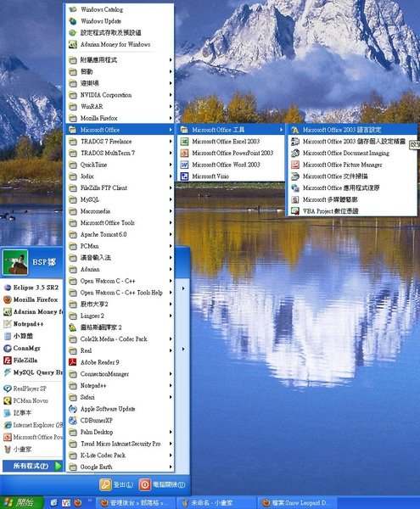Open Windows Catalog
Image resolution: width=420 pixels, height=509 pixels.
coord(120,9)
